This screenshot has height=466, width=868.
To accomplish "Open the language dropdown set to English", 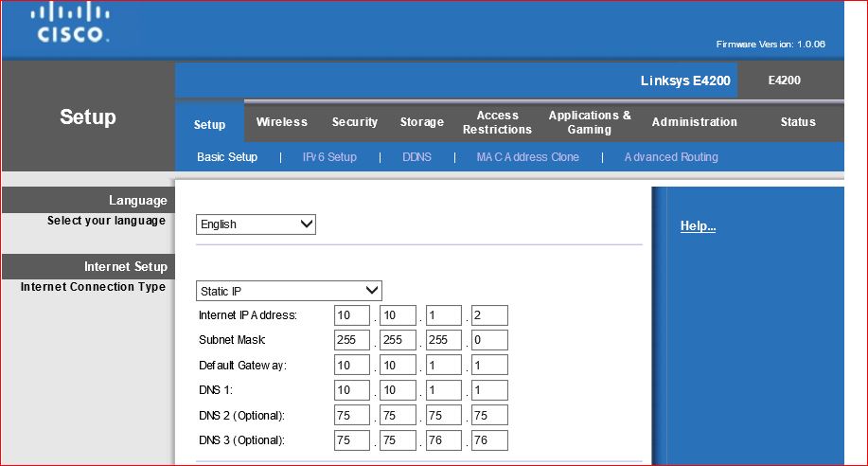I will point(256,224).
